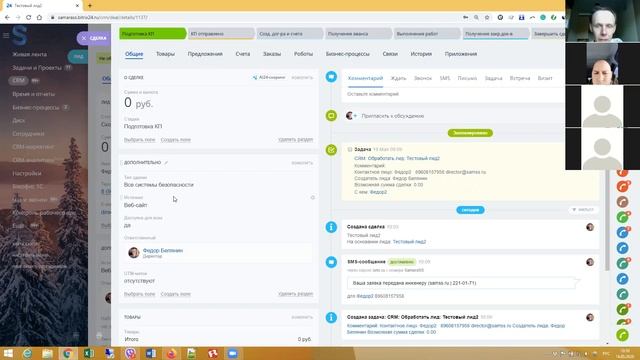The image size is (640, 360).
Task: Open Word from taskbar
Action: tap(151, 353)
